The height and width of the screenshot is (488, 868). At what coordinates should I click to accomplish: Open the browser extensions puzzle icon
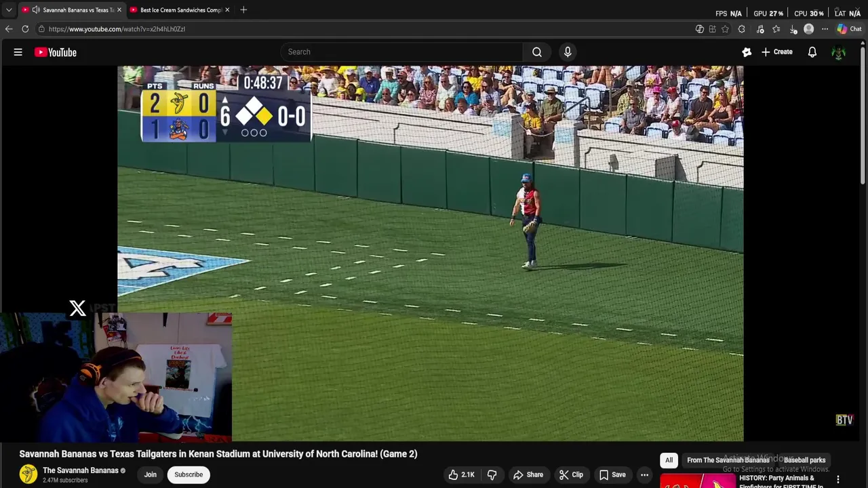click(x=741, y=29)
